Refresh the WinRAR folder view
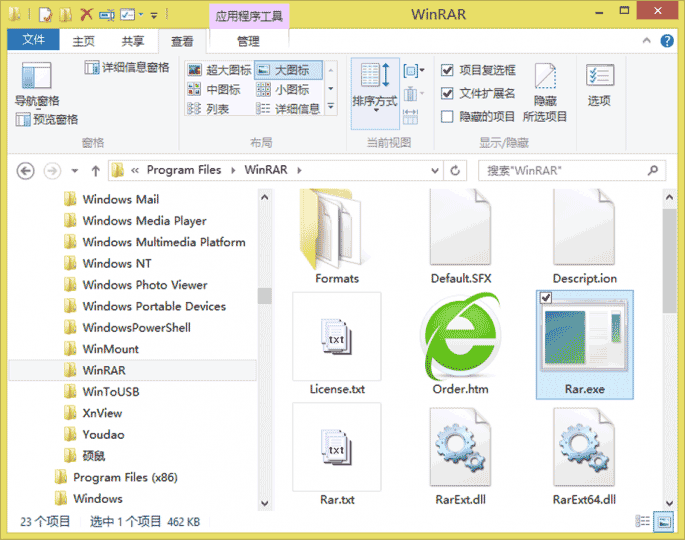The image size is (685, 540). coord(455,170)
